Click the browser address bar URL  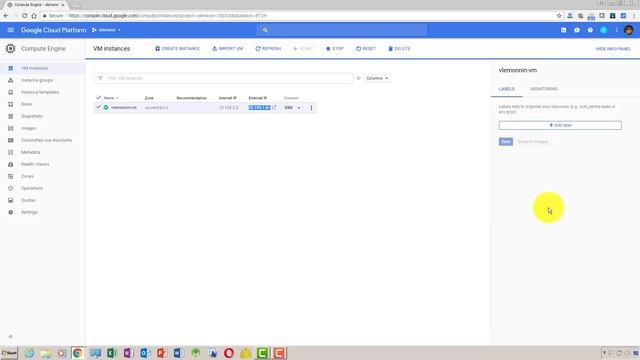(167, 16)
